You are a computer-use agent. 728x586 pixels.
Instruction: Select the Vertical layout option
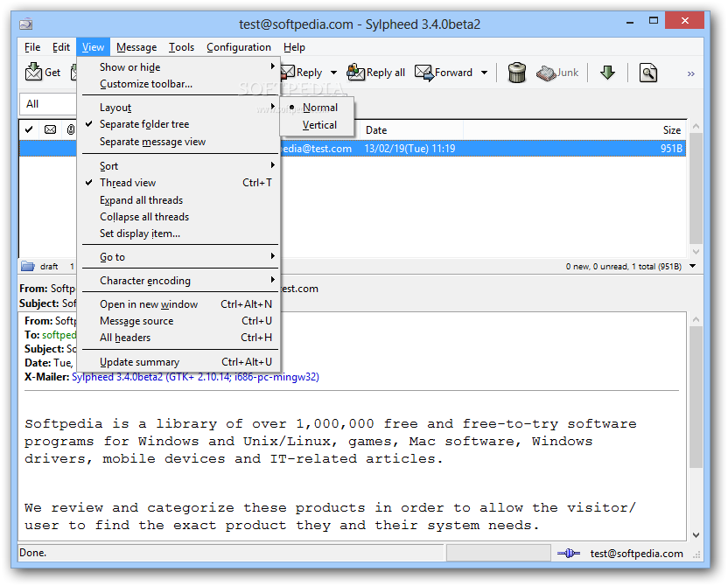pyautogui.click(x=317, y=125)
